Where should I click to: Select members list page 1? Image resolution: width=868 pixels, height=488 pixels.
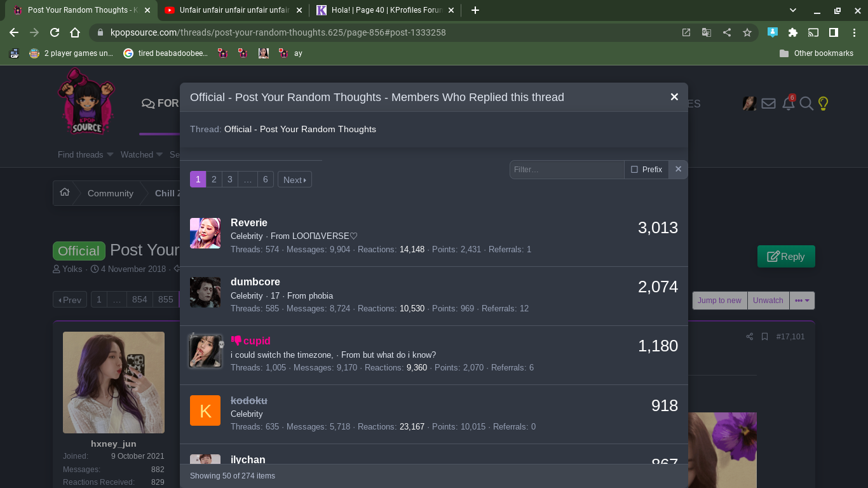point(198,180)
